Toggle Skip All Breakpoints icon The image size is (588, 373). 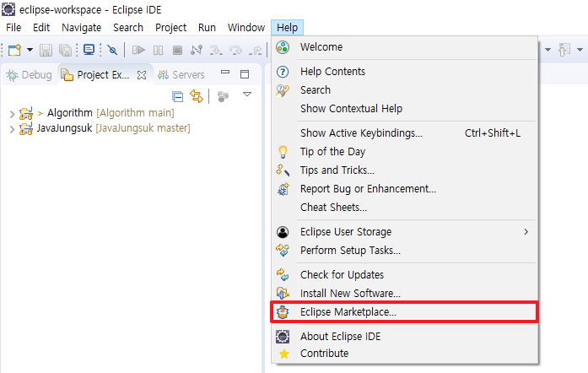tap(112, 50)
